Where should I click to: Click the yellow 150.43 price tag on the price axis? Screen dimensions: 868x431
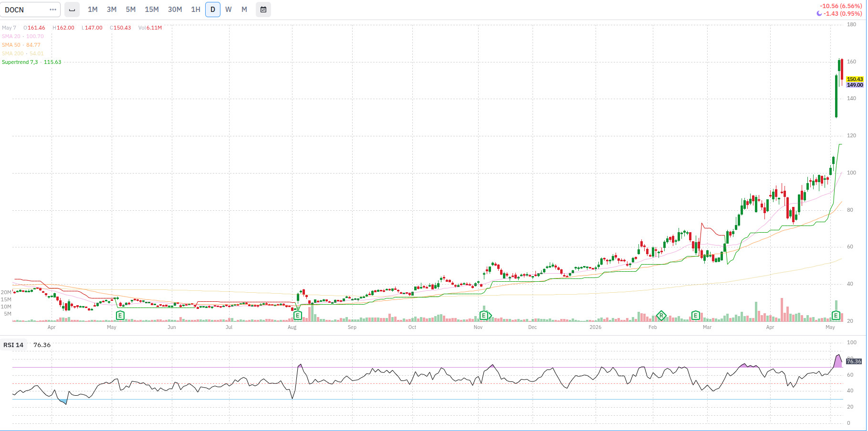pyautogui.click(x=855, y=79)
